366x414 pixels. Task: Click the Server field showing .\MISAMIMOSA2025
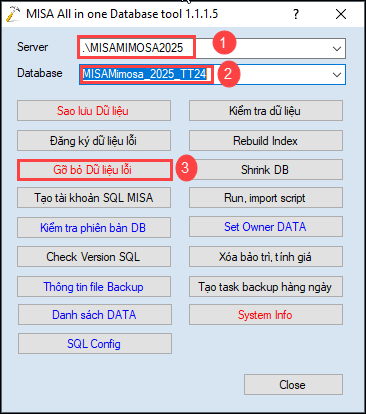point(212,48)
